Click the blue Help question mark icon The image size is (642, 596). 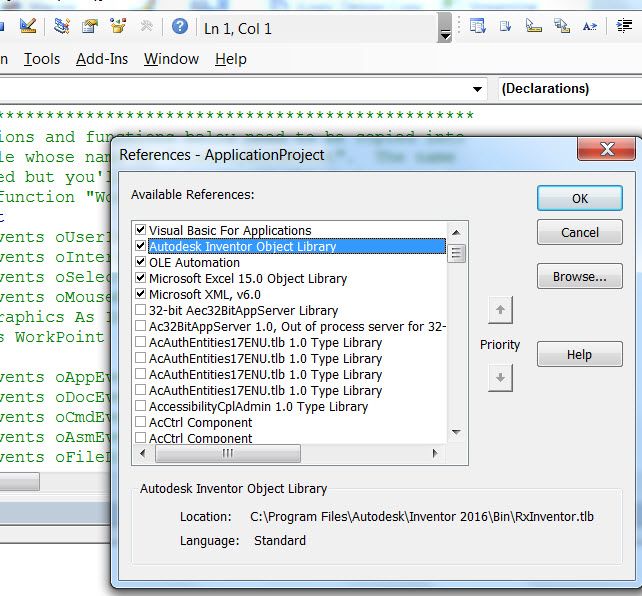(180, 27)
